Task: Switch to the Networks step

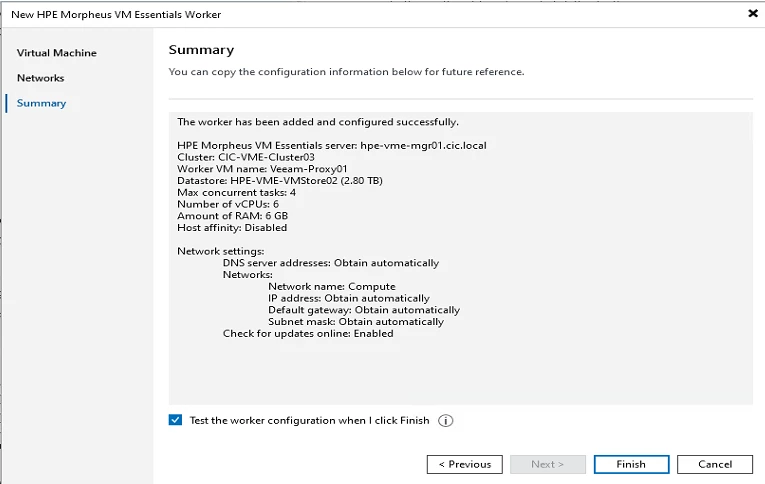Action: point(40,78)
